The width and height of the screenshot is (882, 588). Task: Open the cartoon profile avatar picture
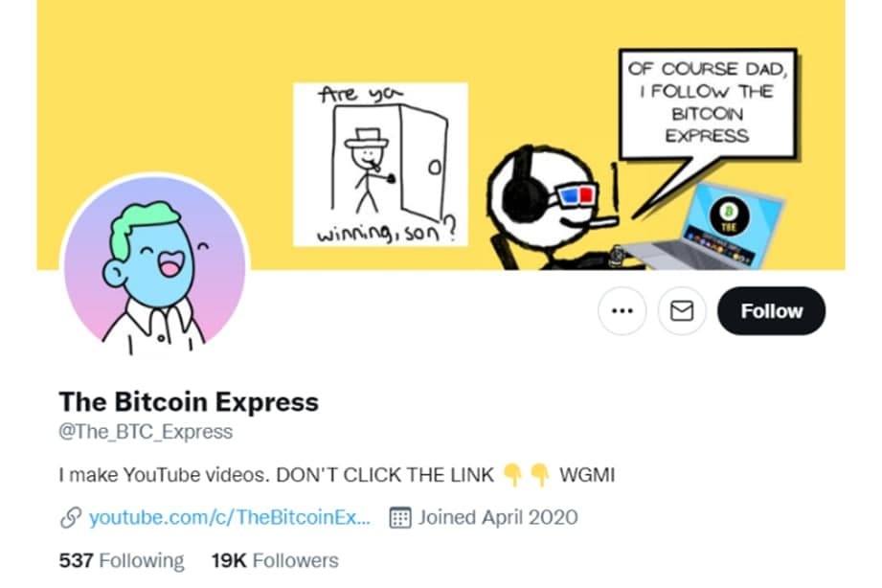click(x=155, y=266)
